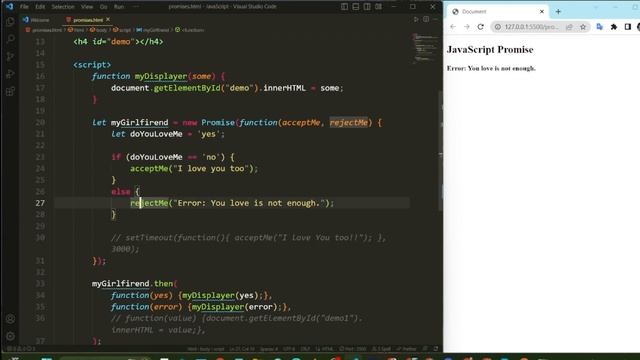The height and width of the screenshot is (360, 640).
Task: Toggle primary side bar layout icon
Action: pyautogui.click(x=344, y=7)
